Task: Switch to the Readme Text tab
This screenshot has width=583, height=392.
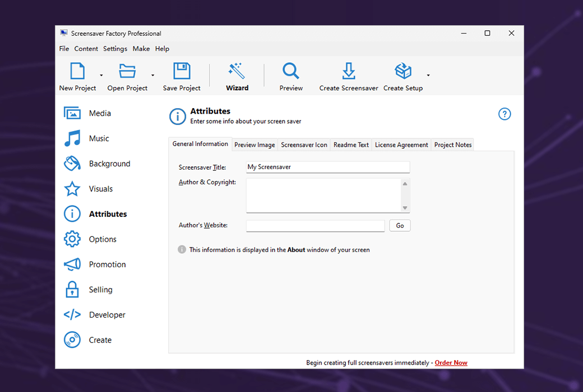Action: pyautogui.click(x=351, y=145)
